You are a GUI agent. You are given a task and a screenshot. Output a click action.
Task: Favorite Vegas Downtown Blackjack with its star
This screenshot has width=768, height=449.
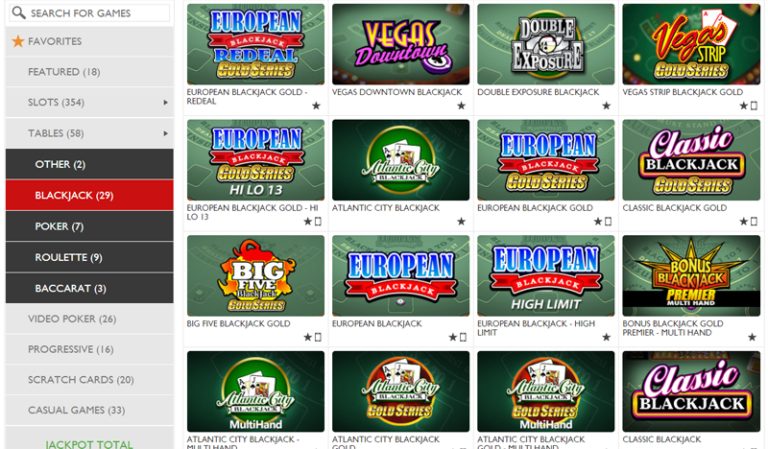(461, 105)
